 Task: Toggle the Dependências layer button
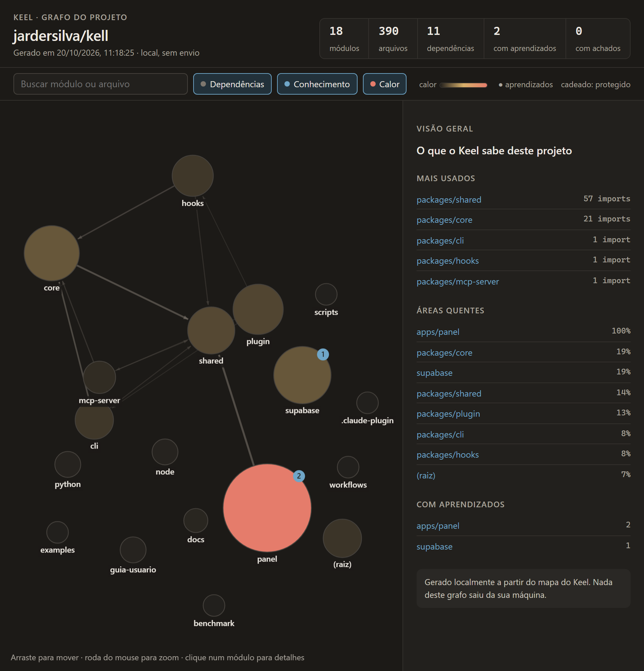(232, 84)
